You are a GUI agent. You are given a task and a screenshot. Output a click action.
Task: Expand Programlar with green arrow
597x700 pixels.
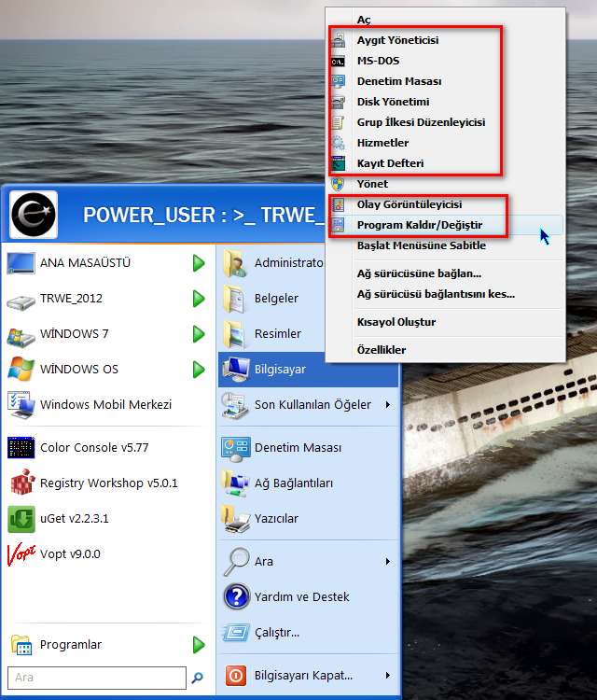(199, 645)
